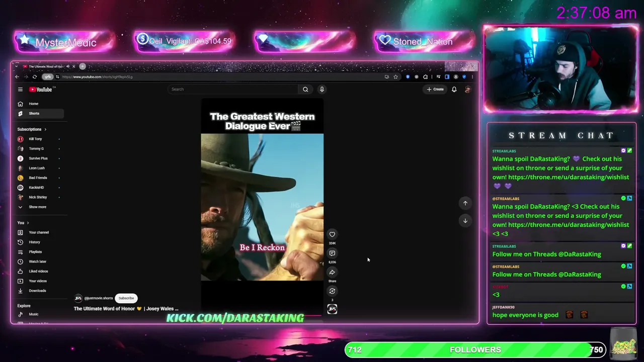Focus the YouTube search field
644x362 pixels.
point(233,89)
